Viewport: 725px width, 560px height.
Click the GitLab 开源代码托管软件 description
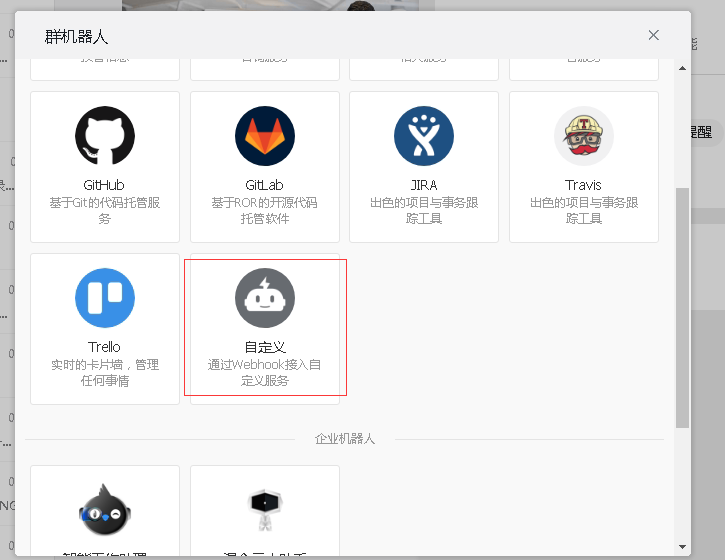pos(265,210)
